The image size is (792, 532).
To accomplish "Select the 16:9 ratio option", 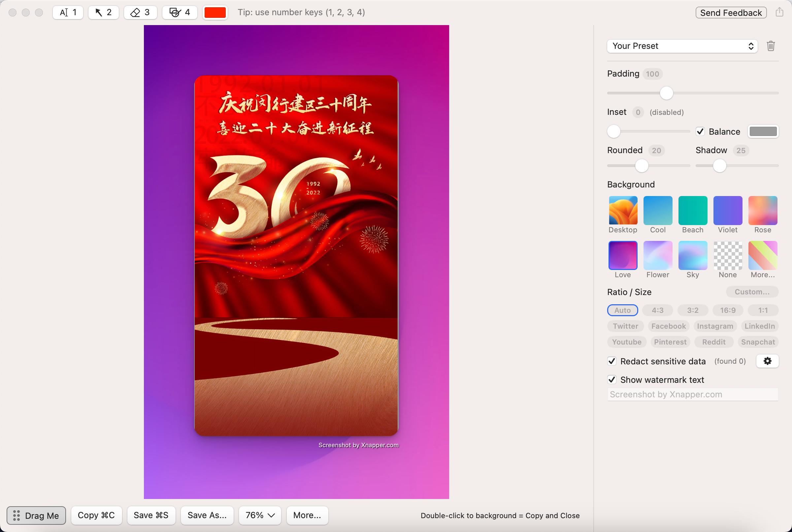I will click(728, 310).
